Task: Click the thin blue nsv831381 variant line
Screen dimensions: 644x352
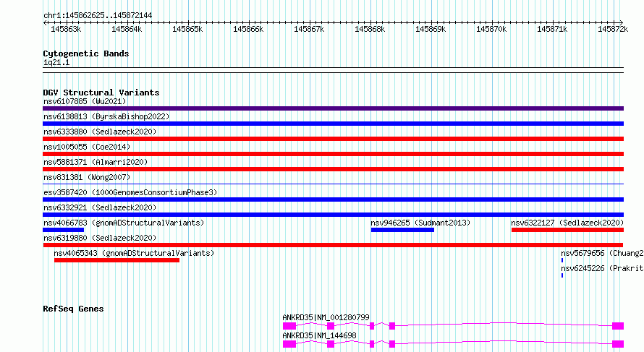Action: point(333,184)
